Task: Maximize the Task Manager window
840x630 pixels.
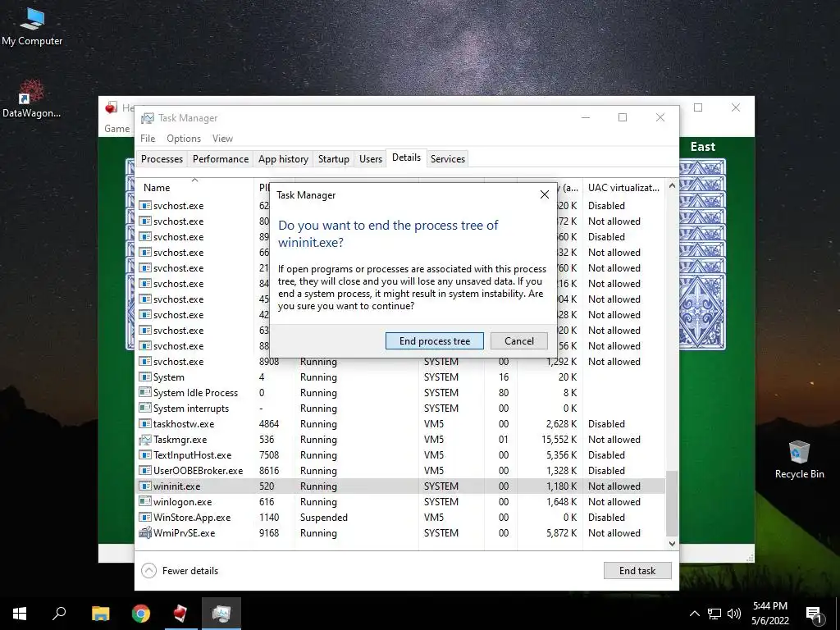Action: 623,117
